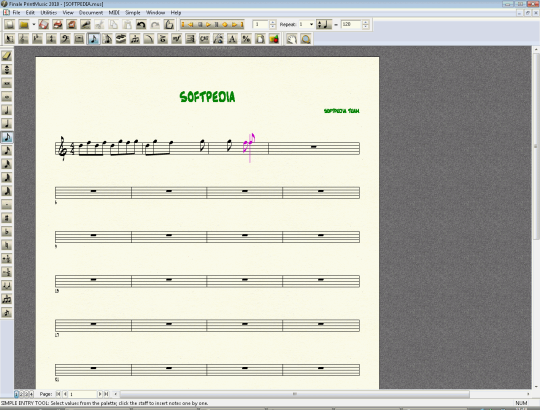Click the Pause button in playback controls

tap(216, 24)
